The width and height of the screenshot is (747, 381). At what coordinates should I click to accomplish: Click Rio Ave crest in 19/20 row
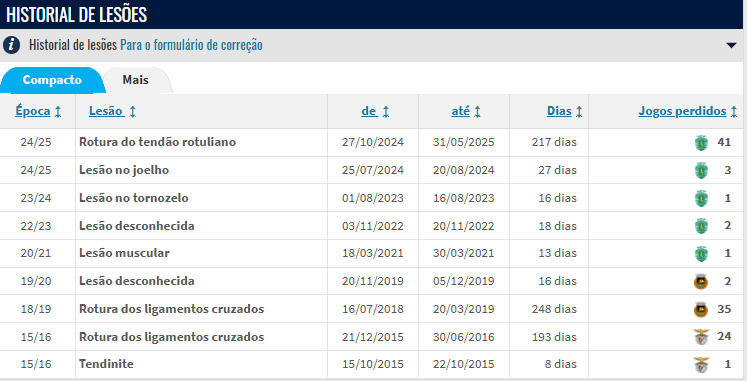(701, 281)
